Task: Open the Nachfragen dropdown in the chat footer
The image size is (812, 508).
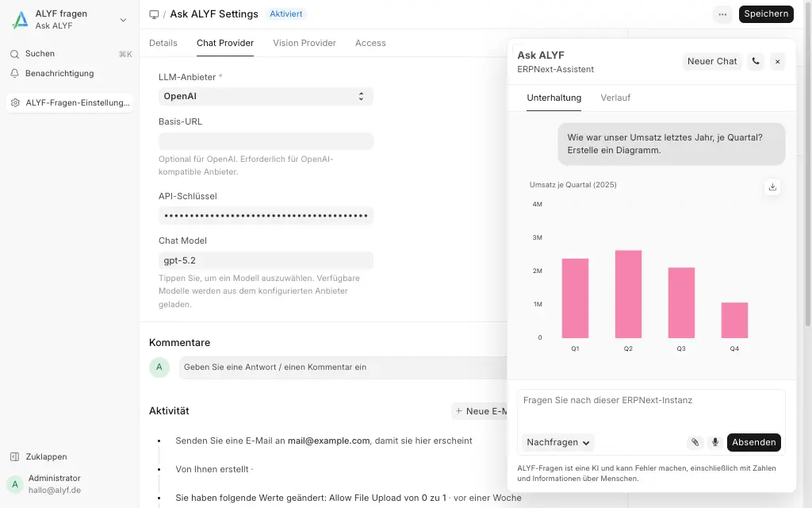Action: [x=557, y=442]
